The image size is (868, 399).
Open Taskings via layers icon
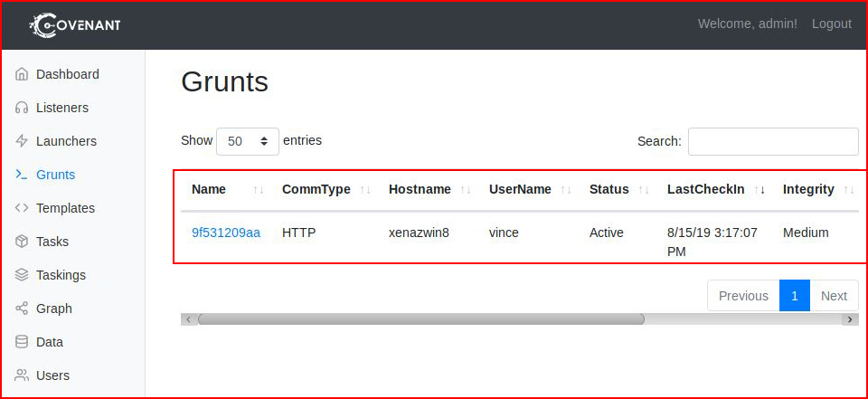tap(22, 275)
